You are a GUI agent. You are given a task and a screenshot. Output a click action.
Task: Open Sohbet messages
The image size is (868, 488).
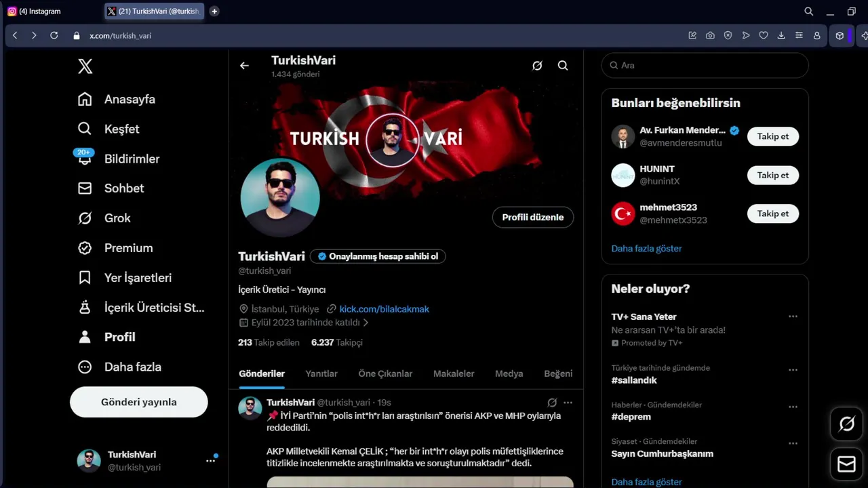click(x=111, y=188)
